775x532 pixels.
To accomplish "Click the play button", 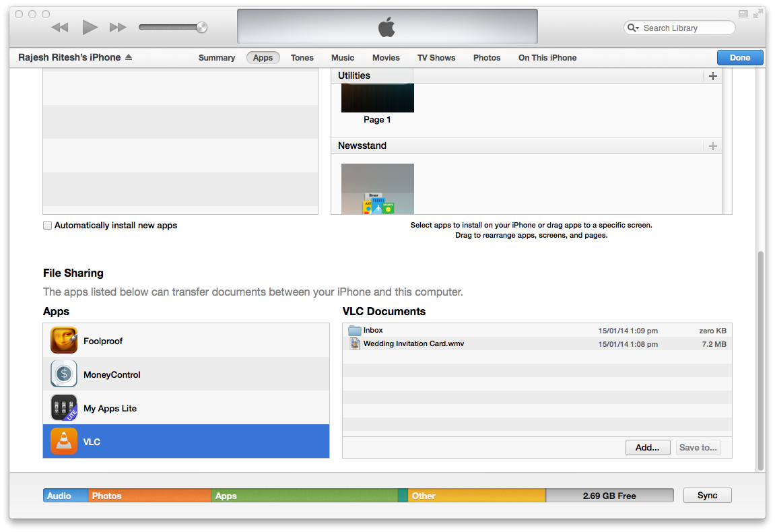I will click(90, 27).
